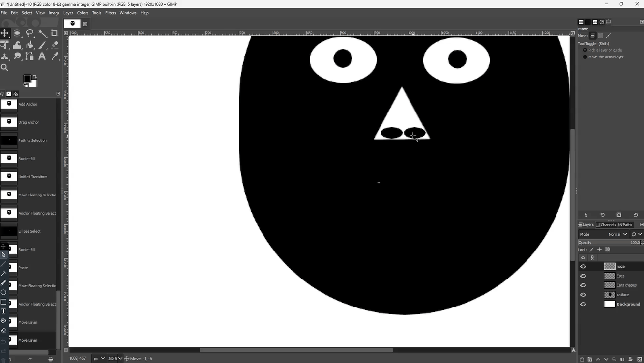This screenshot has width=644, height=363.
Task: Select the catface layer row
Action: pos(611,295)
